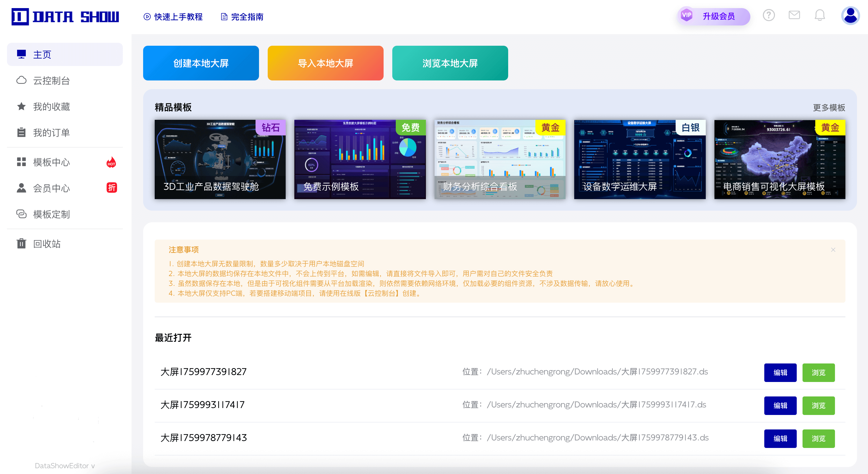This screenshot has height=474, width=868.
Task: Click the red 折 discount badge
Action: point(112,188)
